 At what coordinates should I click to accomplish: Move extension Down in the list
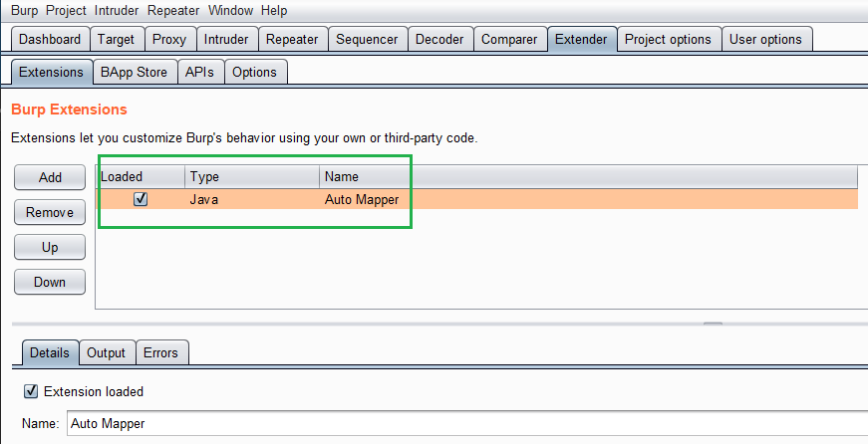point(50,282)
